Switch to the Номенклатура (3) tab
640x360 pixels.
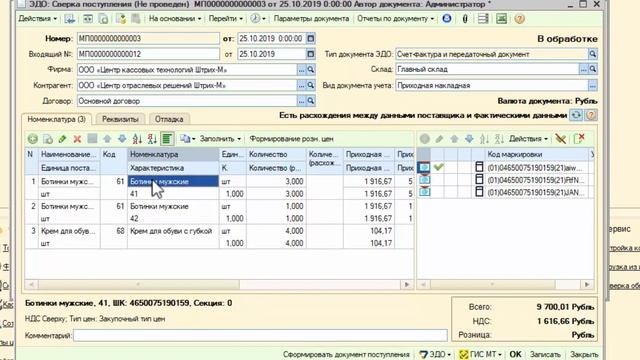(56, 119)
